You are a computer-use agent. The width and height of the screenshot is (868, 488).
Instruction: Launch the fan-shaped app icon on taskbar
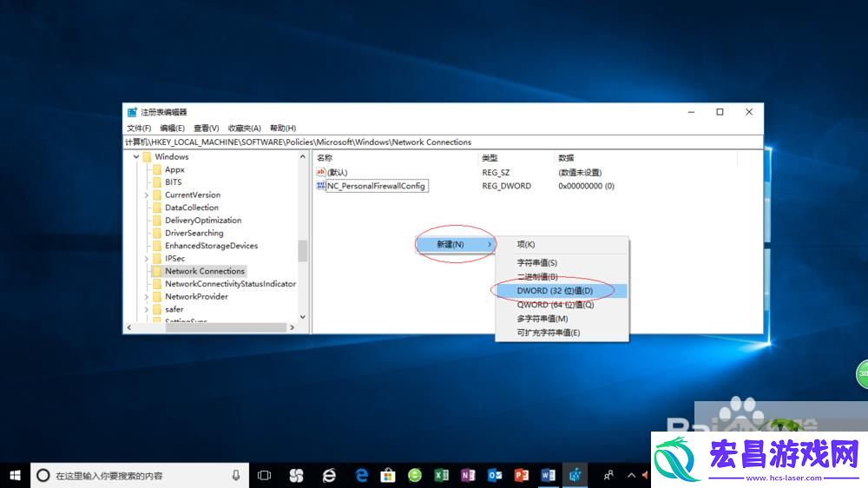[x=296, y=475]
